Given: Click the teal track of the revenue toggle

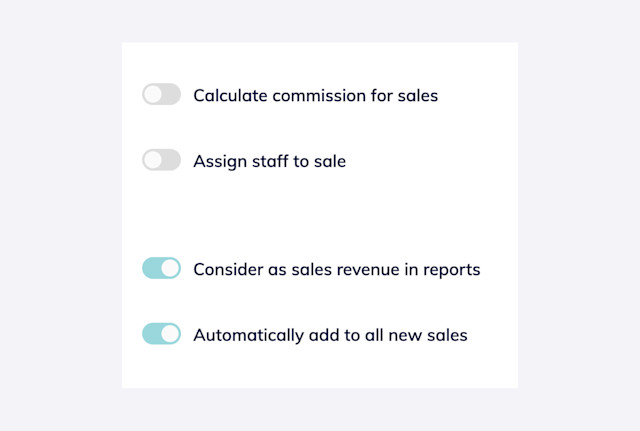Looking at the screenshot, I should click(150, 268).
